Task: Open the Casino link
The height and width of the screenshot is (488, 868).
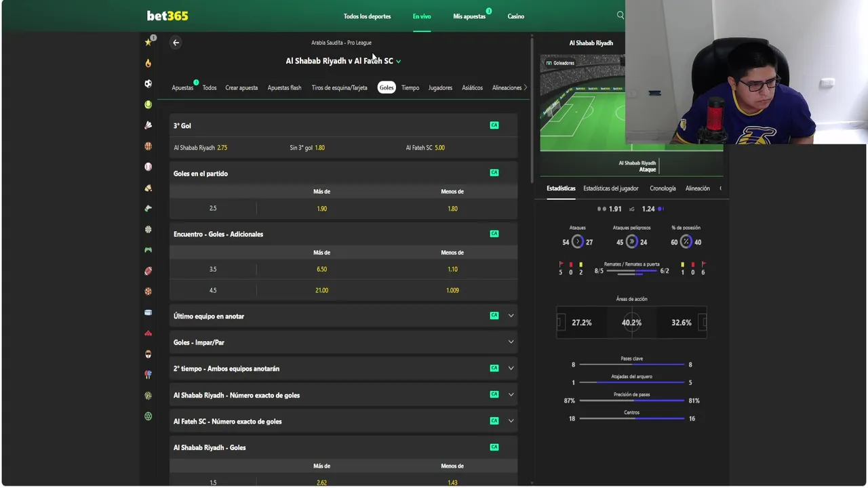Action: coord(516,16)
